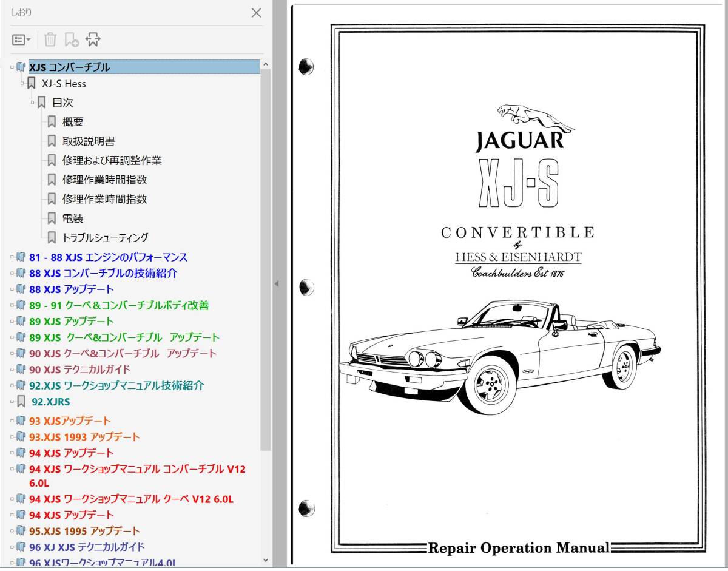Click bookmark icon beside 95.XJS 1995 アップデート

21,531
